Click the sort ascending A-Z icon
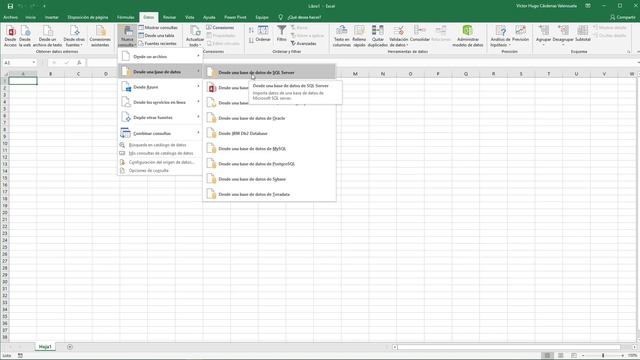Viewport: 640px width, 360px height. click(x=251, y=30)
